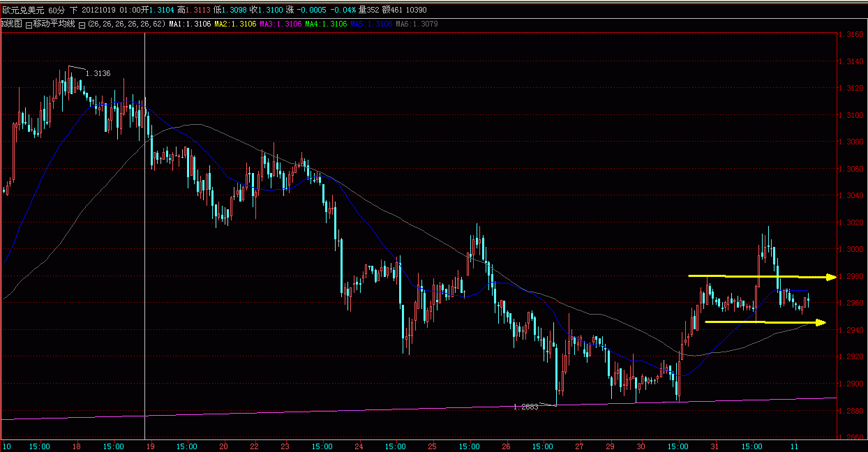Click the 20121019 date in header
This screenshot has height=452, width=868.
click(98, 10)
